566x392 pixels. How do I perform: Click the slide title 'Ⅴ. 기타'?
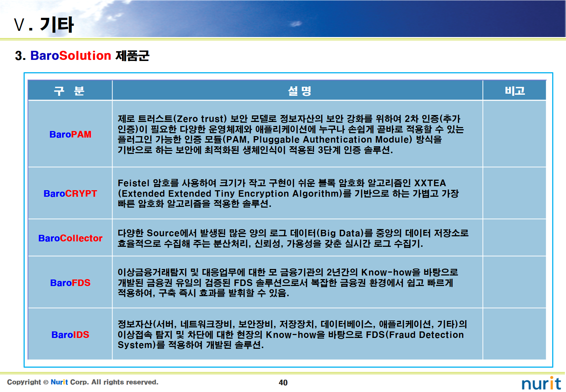(44, 25)
